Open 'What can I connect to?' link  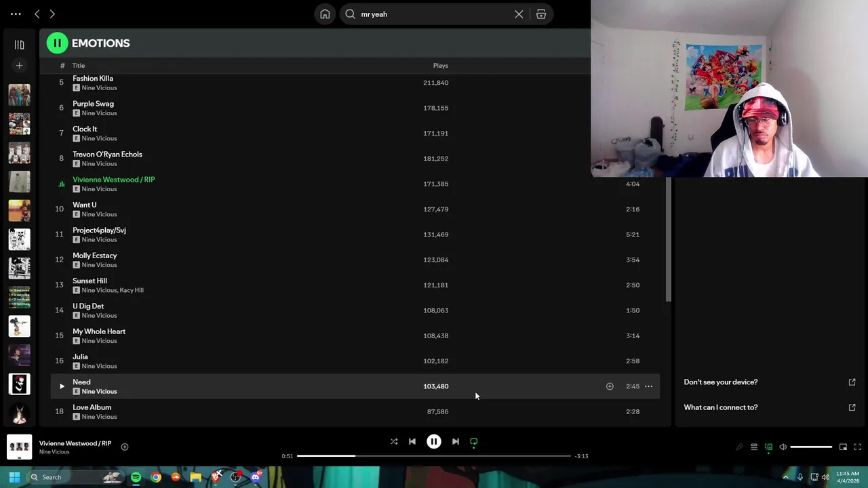pyautogui.click(x=721, y=407)
